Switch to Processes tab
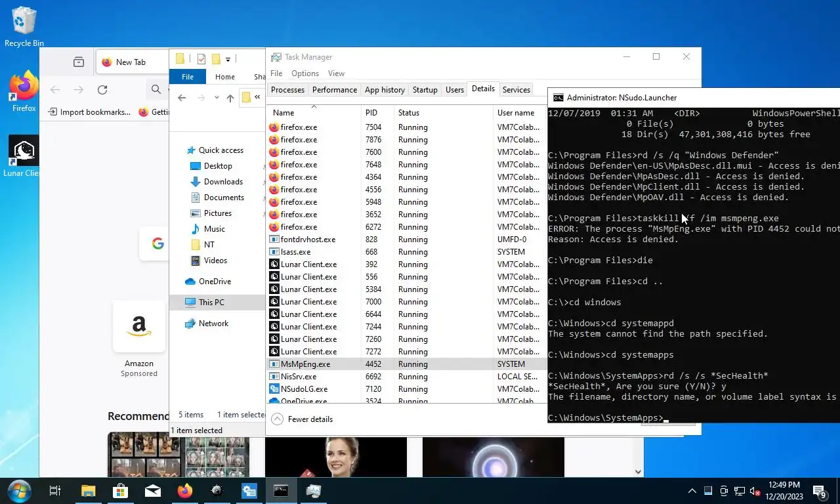The image size is (840, 504). 287,90
